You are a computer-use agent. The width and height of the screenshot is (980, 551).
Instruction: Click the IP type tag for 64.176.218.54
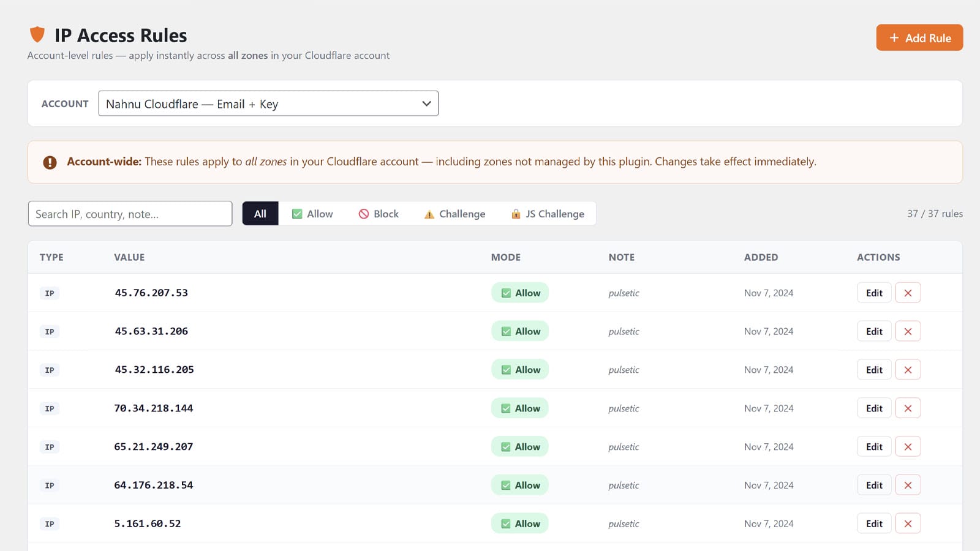[50, 485]
